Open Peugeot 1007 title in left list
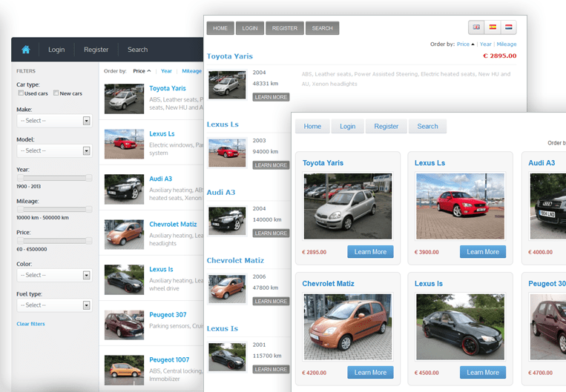Viewport: 566px width, 392px height. 169,360
